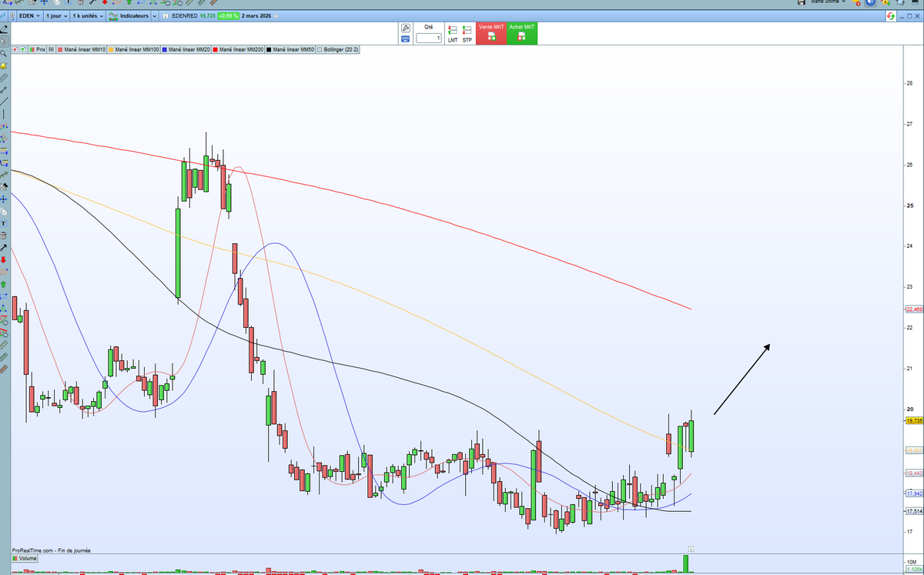Open the 1 jour timeframe dropdown
The width and height of the screenshot is (924, 575).
click(57, 15)
